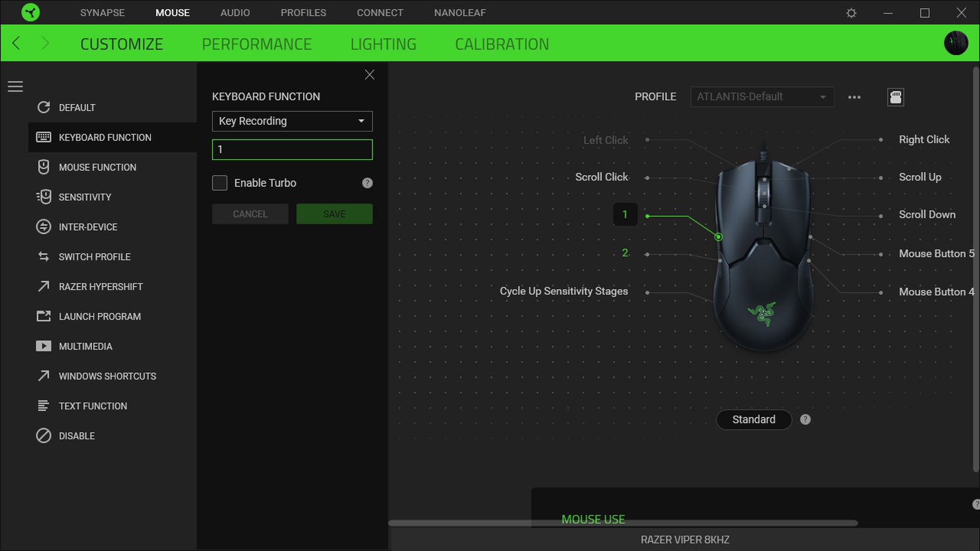
Task: Click the Mouse Use heading
Action: point(593,519)
